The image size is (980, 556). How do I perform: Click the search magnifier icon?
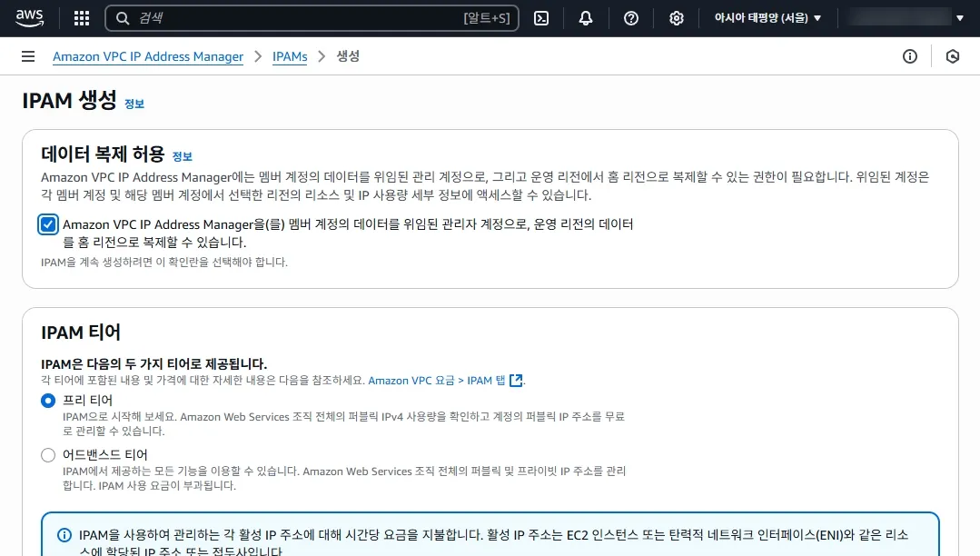[123, 18]
